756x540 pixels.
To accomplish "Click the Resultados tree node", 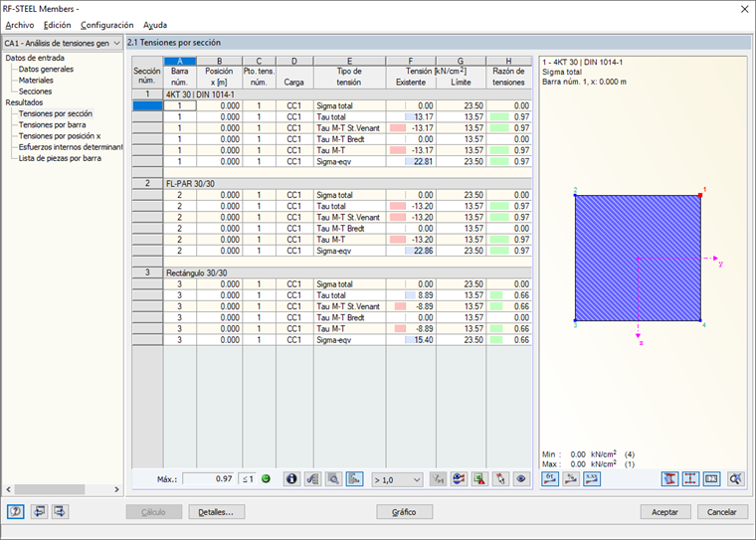I will click(24, 102).
